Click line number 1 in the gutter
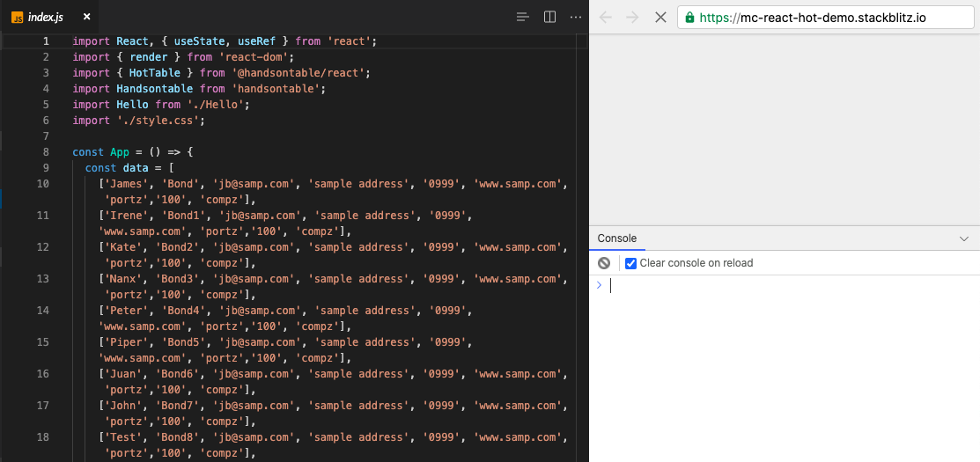The image size is (980, 462). pos(46,41)
